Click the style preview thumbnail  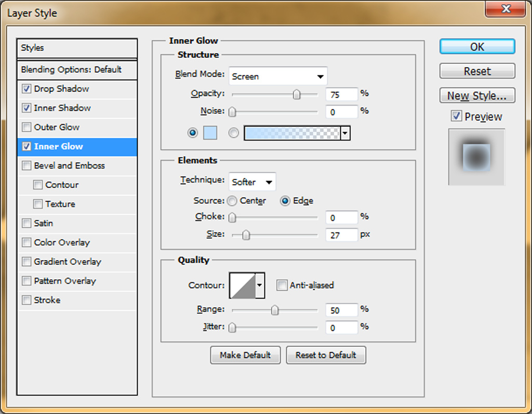pos(476,157)
